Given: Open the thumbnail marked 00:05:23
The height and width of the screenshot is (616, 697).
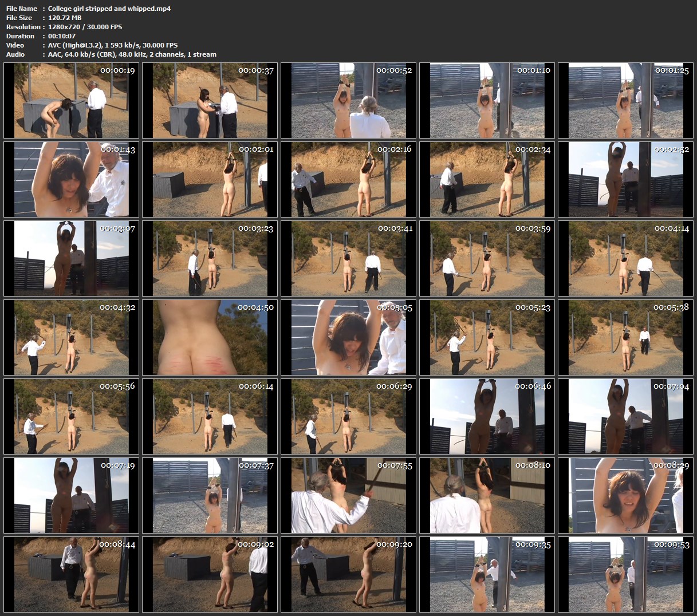Looking at the screenshot, I should [x=487, y=338].
